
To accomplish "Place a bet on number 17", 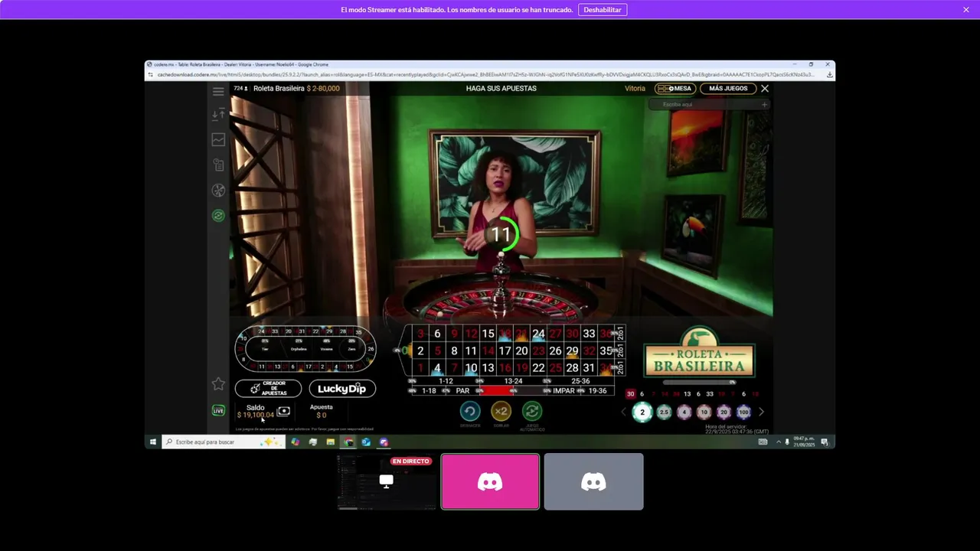I will point(505,351).
